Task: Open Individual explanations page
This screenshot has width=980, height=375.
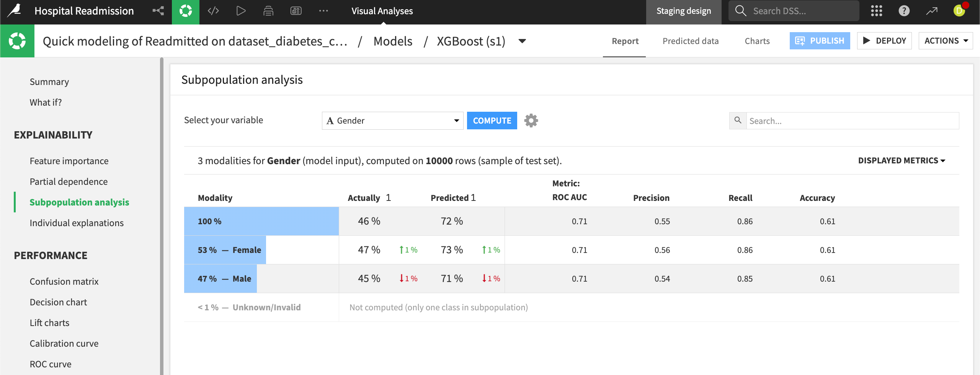Action: tap(77, 222)
